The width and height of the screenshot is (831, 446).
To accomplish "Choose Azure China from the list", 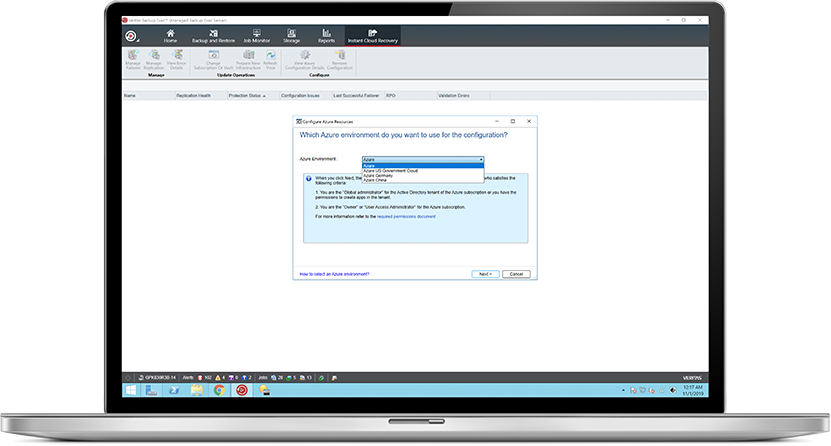I will pyautogui.click(x=423, y=180).
